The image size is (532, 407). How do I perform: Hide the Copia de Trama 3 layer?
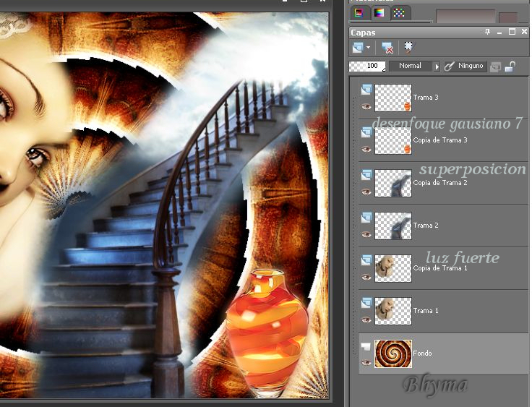366,150
